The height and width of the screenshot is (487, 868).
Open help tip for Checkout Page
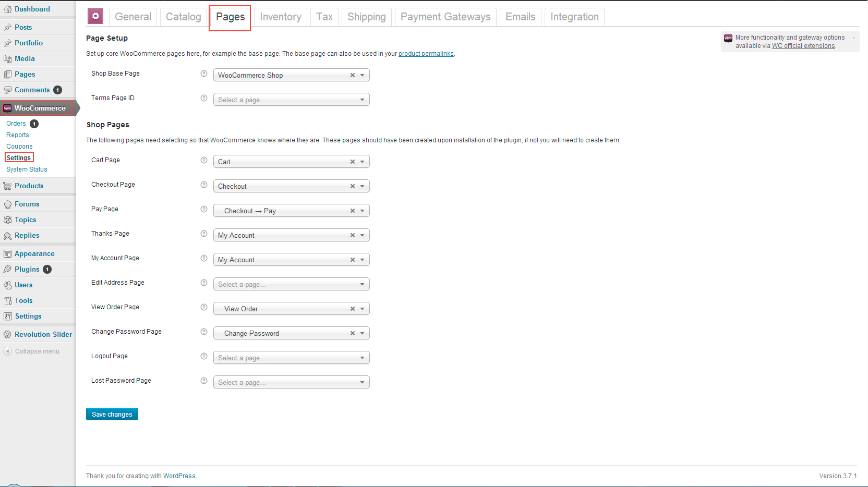(204, 185)
